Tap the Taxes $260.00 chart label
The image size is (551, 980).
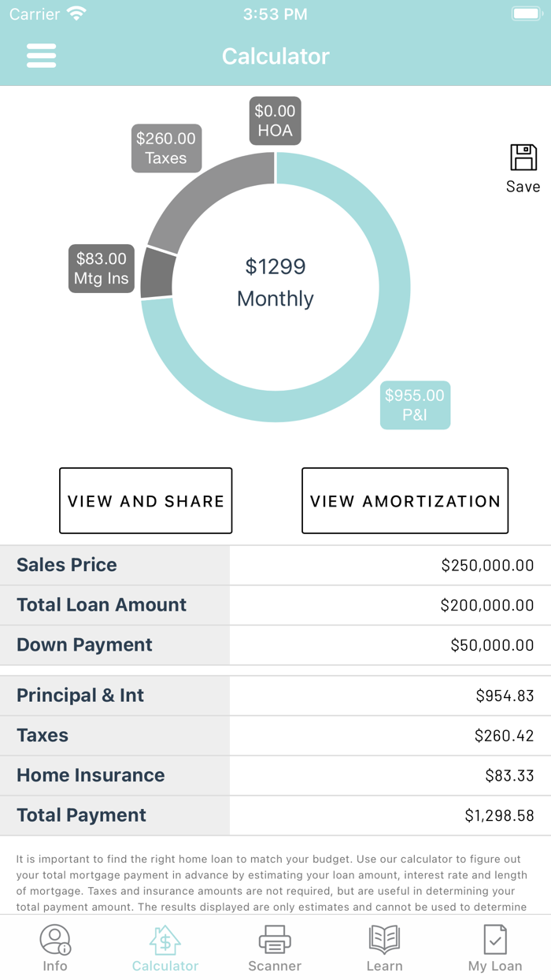point(166,148)
